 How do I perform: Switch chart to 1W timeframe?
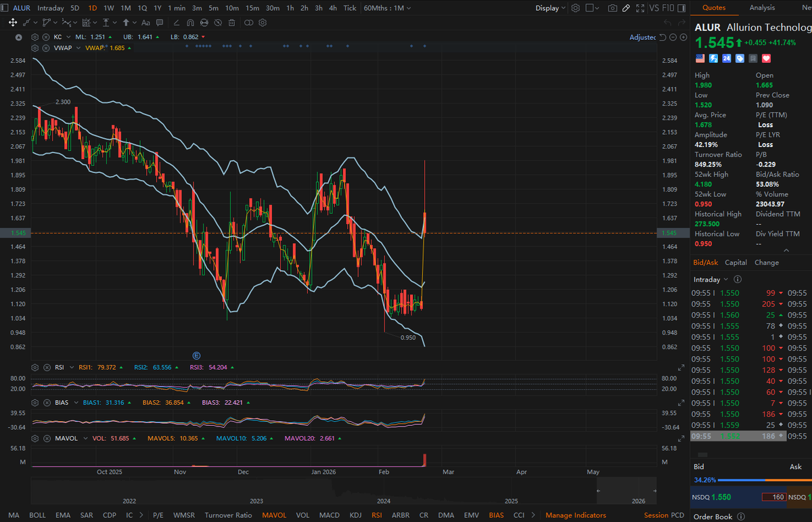(x=109, y=8)
